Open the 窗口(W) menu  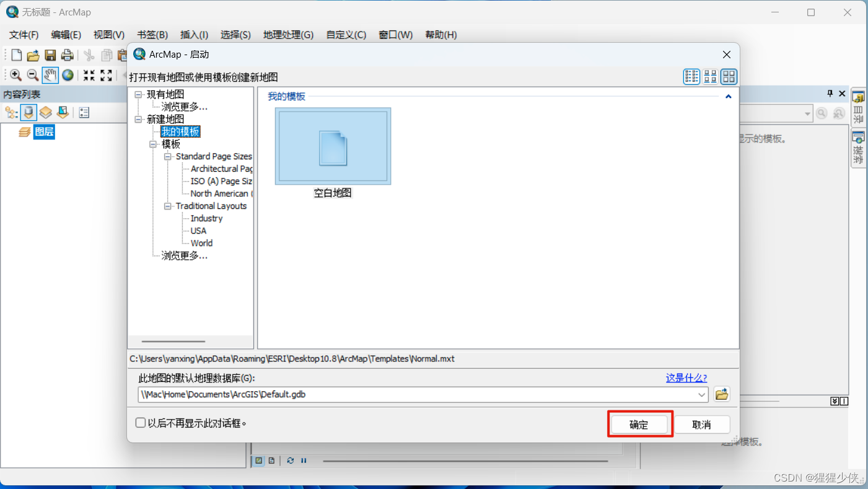(x=396, y=35)
